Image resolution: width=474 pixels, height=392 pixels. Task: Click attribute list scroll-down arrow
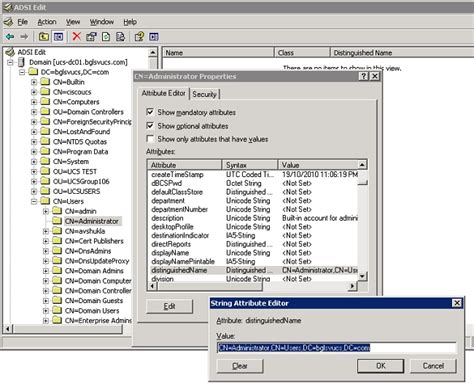pos(363,277)
